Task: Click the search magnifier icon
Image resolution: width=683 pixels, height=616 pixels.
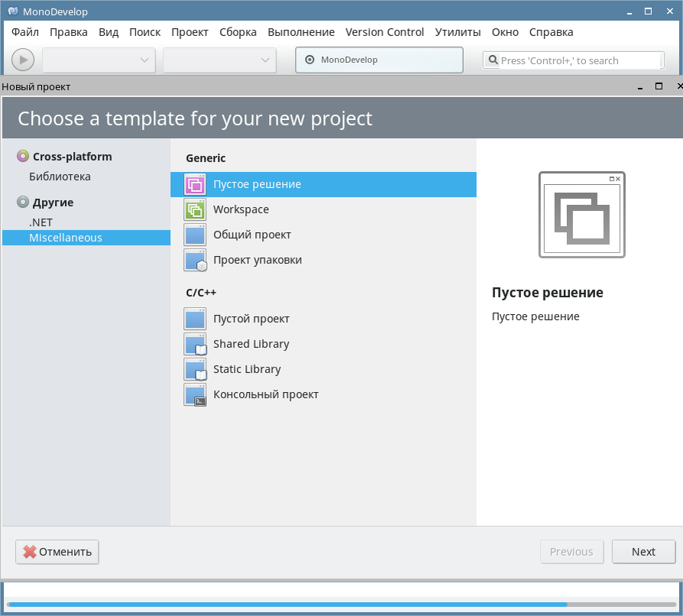Action: click(x=493, y=60)
